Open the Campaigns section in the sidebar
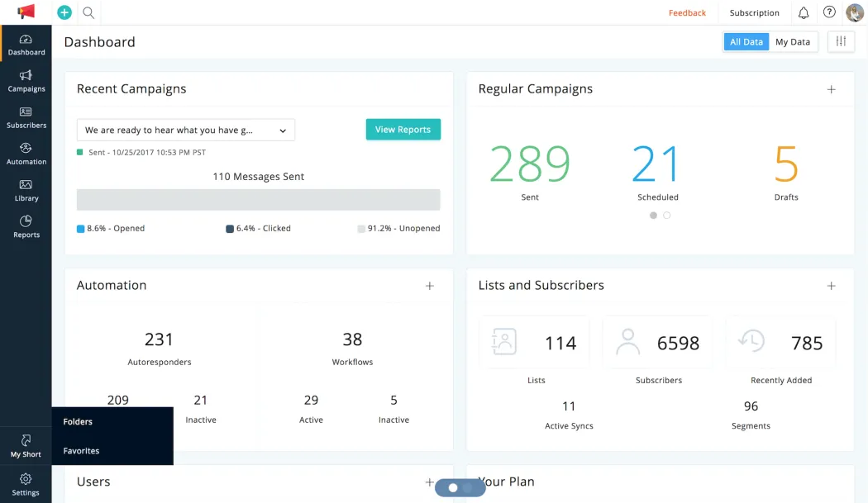Viewport: 868px width, 503px height. pos(26,83)
